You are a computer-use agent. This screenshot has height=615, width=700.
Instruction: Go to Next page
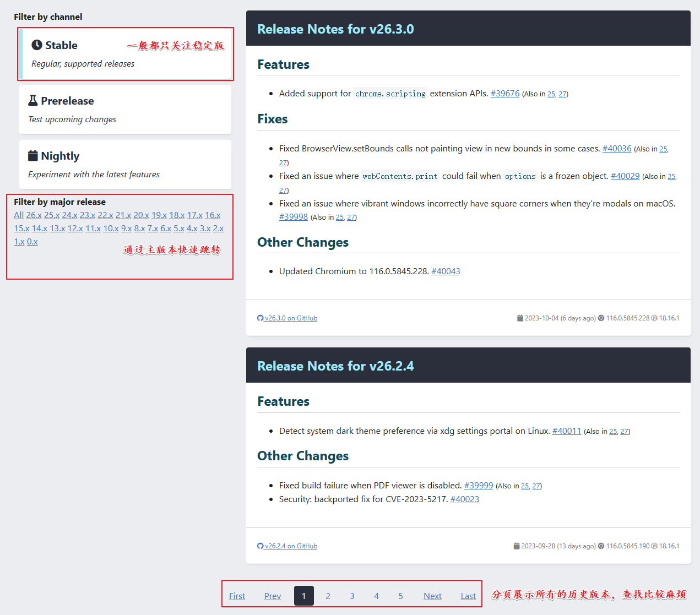click(433, 596)
